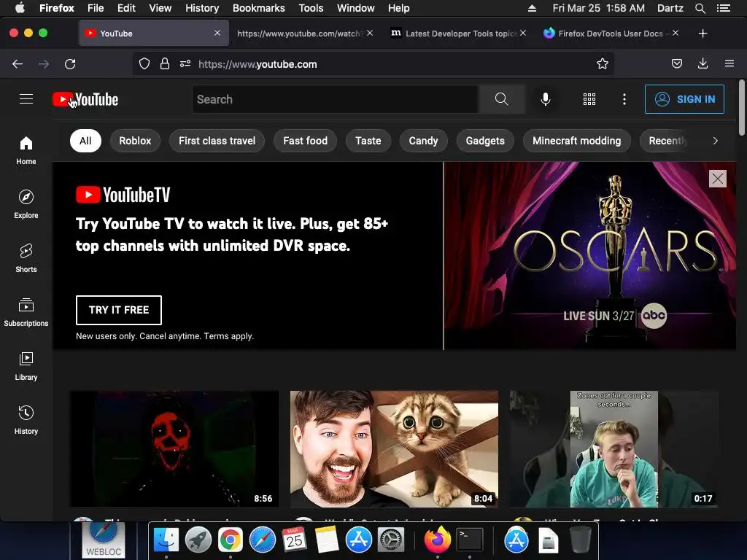Open the site permissions icon in address bar
Viewport: 747px width, 560px height.
pos(185,64)
